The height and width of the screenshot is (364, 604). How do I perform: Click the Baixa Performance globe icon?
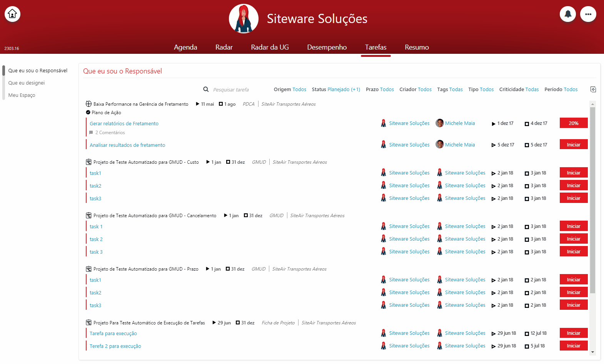tap(88, 104)
